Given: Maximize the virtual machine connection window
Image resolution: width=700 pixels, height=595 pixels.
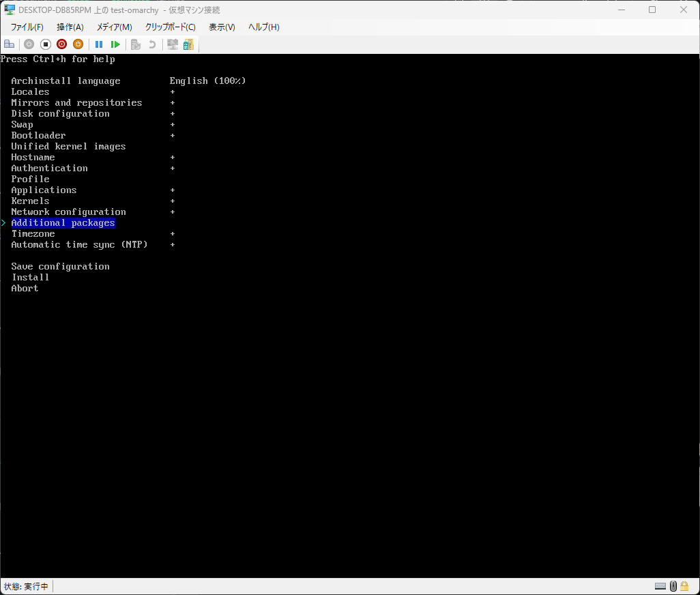Looking at the screenshot, I should (x=652, y=10).
